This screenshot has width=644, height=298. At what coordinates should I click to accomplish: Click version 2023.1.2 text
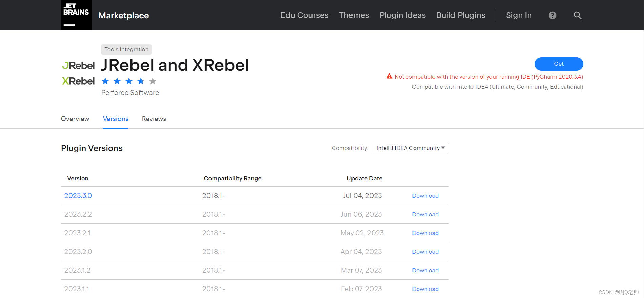(x=77, y=270)
